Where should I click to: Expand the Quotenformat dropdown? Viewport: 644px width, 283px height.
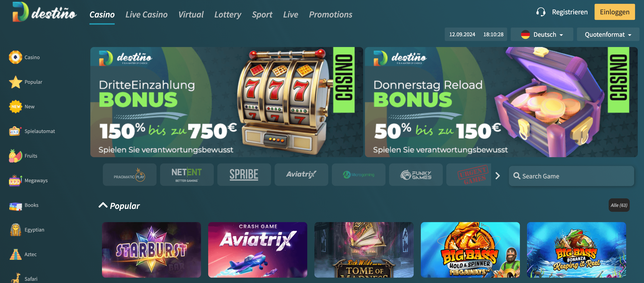tap(608, 34)
